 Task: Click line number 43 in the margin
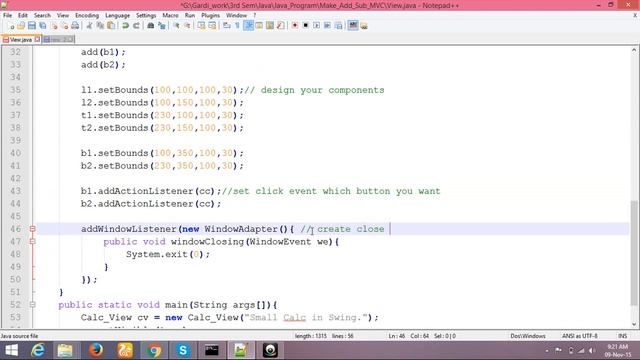pyautogui.click(x=16, y=191)
